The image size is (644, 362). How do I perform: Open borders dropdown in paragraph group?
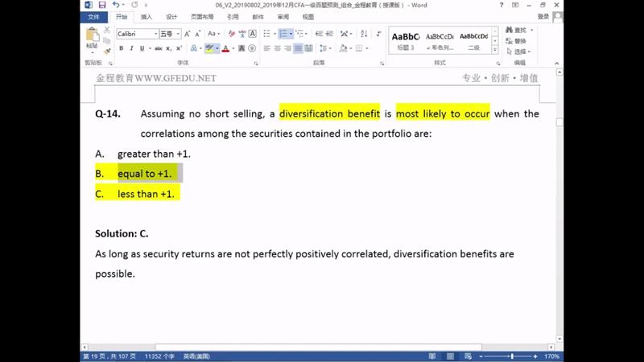pyautogui.click(x=367, y=48)
